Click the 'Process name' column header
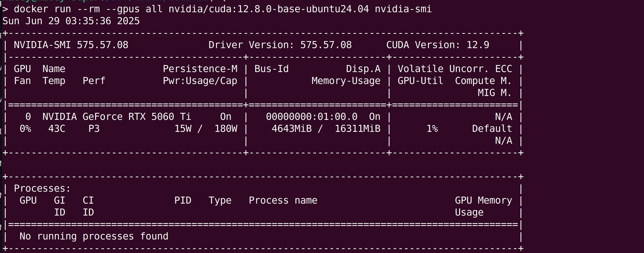644x253 pixels. (283, 200)
